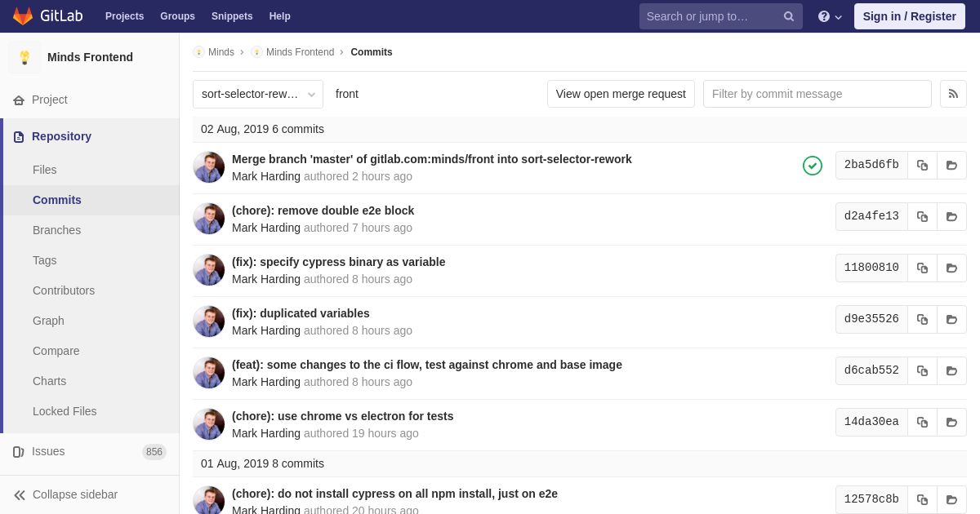
Task: Click Mark Harding avatar on d2a4fe13 commit
Action: (x=209, y=219)
